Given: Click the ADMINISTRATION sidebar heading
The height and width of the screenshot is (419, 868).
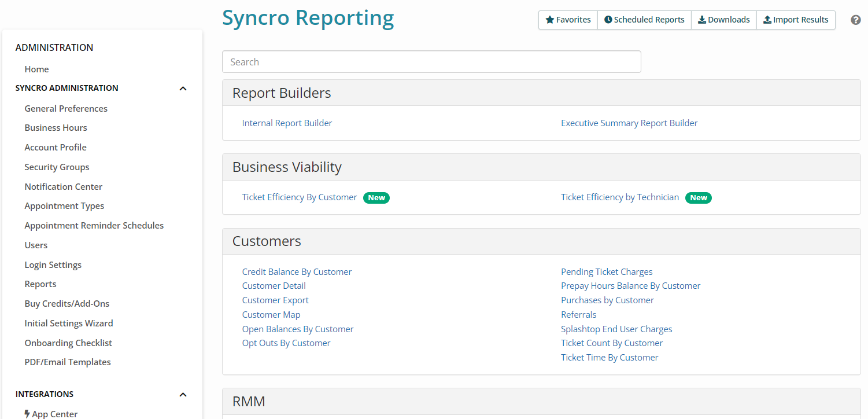Looking at the screenshot, I should pos(54,47).
